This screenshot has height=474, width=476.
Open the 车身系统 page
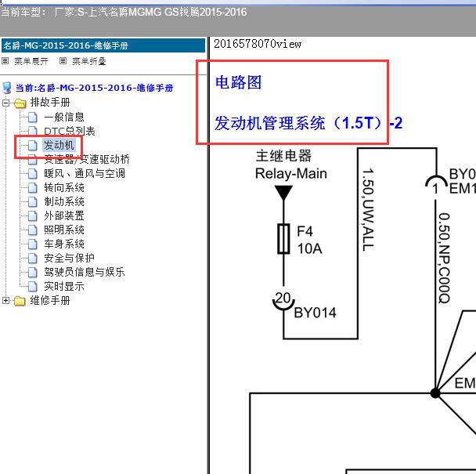64,244
